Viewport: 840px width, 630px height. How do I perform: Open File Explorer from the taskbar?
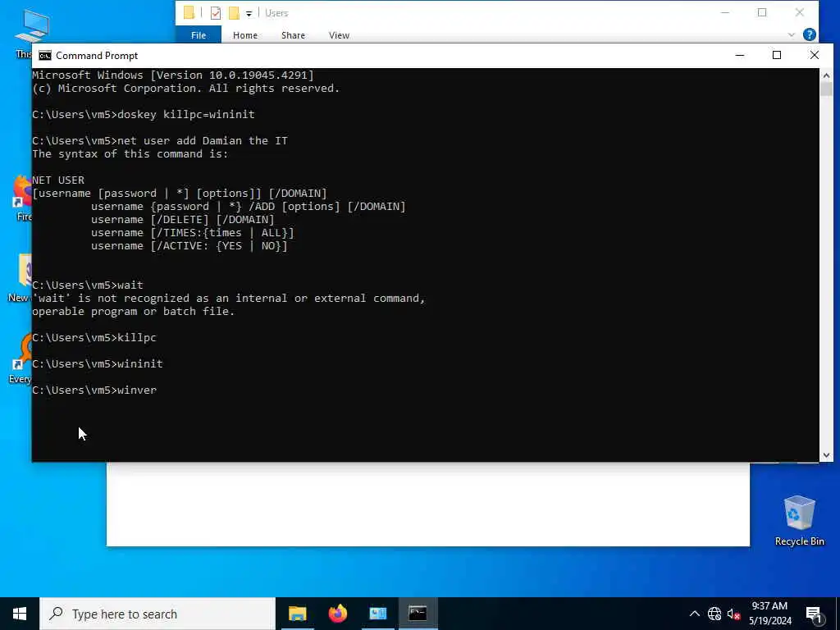pyautogui.click(x=297, y=614)
